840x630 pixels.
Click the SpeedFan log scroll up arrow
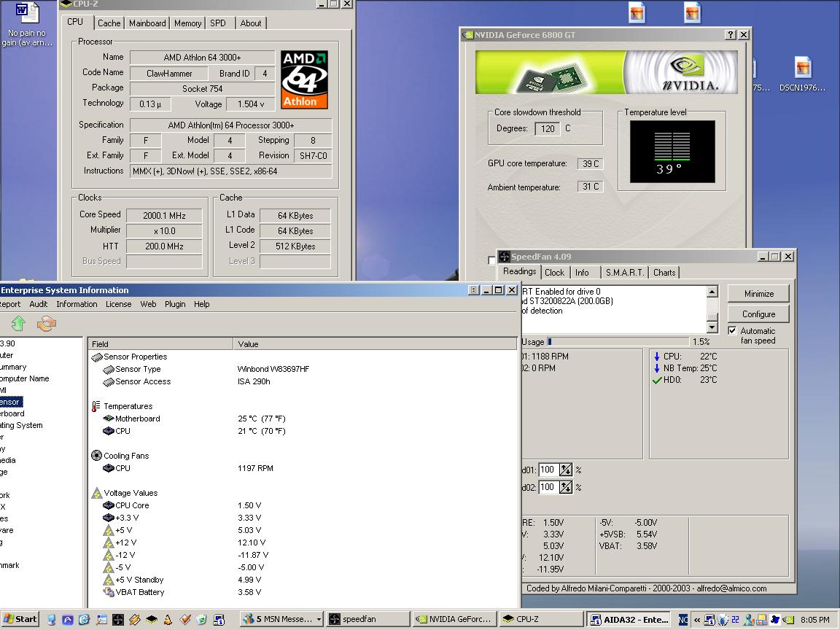coord(712,292)
